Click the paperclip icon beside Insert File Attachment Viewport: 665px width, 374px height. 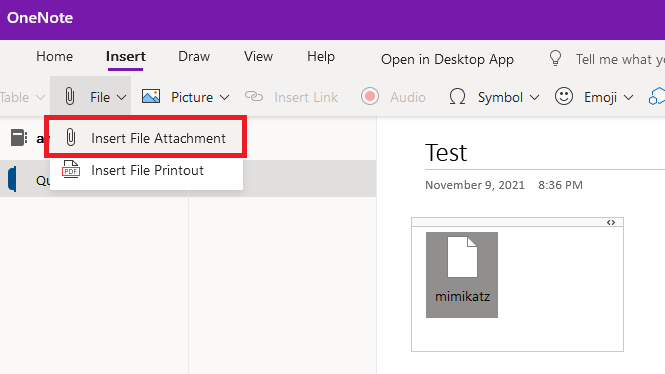click(x=71, y=138)
